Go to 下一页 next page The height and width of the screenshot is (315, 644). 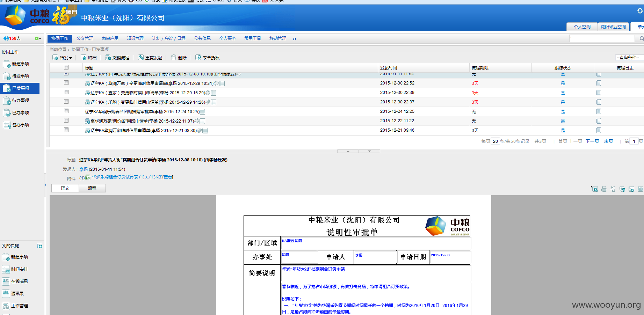(592, 141)
